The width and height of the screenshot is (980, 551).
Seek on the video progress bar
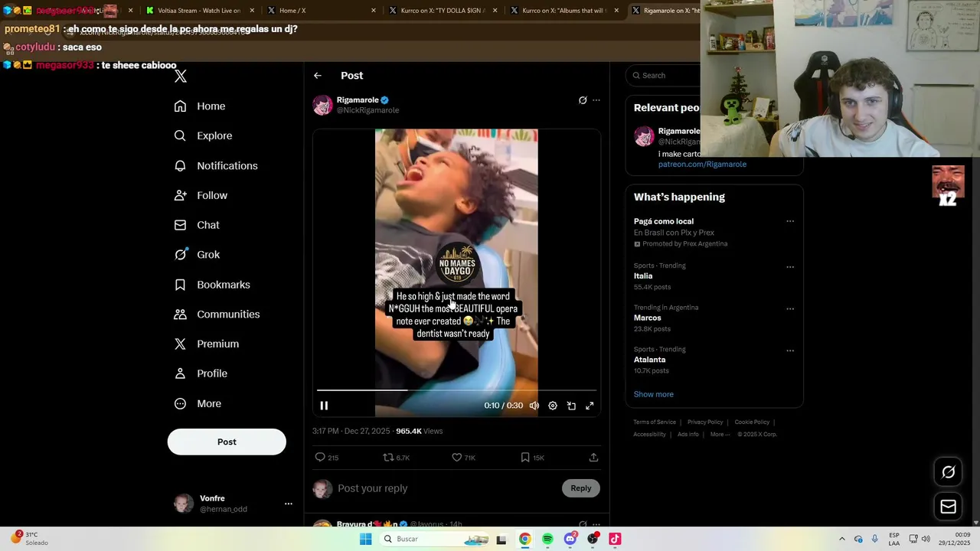coord(456,390)
